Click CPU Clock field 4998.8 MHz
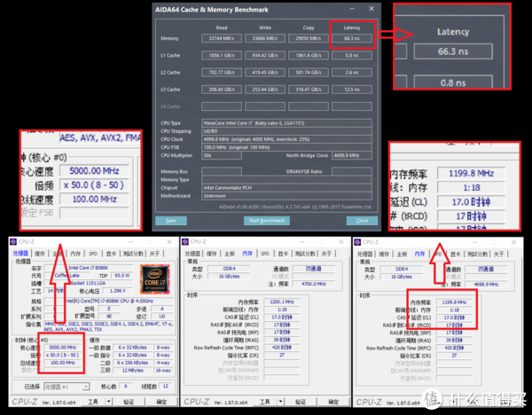 click(286, 139)
